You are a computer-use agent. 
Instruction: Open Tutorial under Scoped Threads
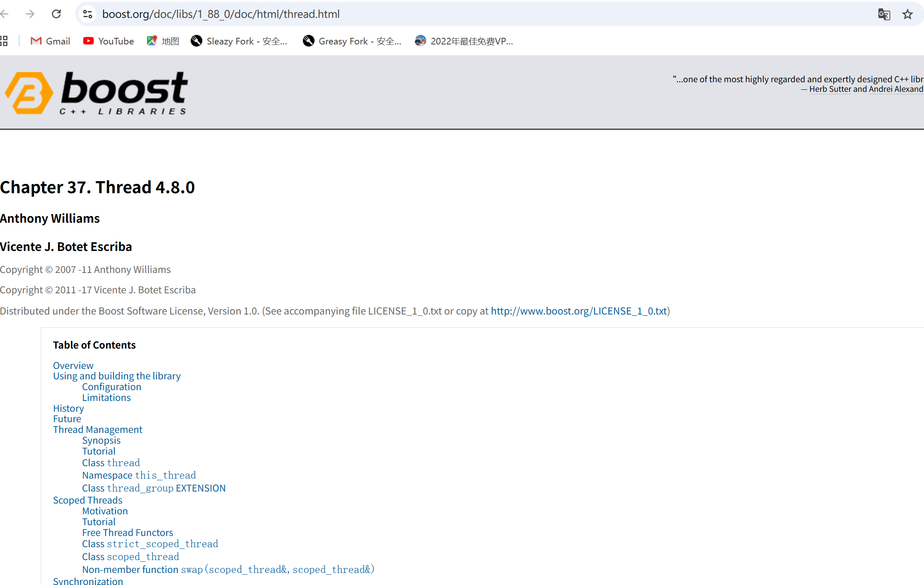(x=98, y=522)
